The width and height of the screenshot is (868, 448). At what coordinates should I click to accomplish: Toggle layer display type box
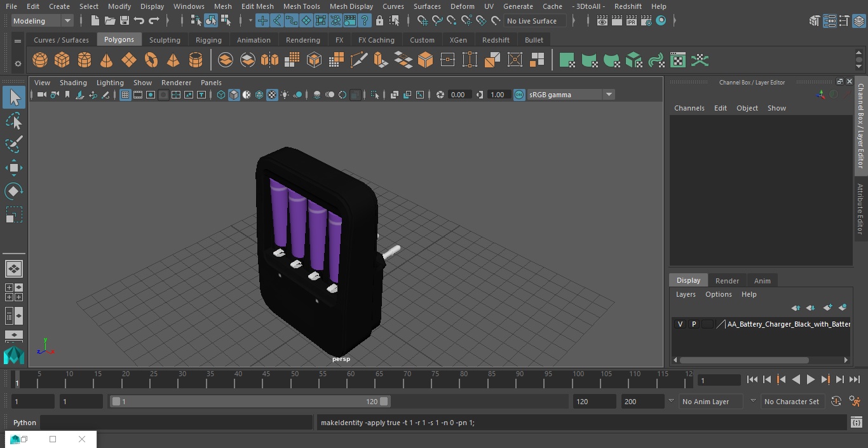pos(707,324)
